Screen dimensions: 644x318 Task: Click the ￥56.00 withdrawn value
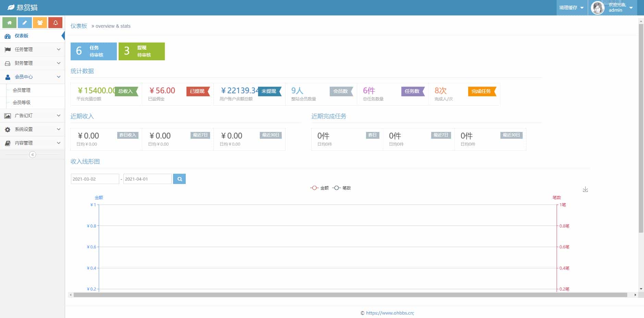pyautogui.click(x=162, y=90)
